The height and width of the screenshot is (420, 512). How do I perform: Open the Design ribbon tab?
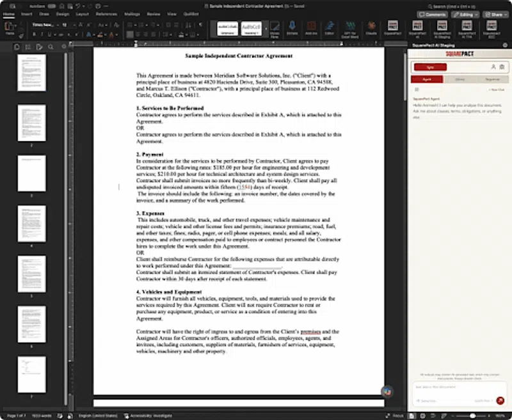62,14
